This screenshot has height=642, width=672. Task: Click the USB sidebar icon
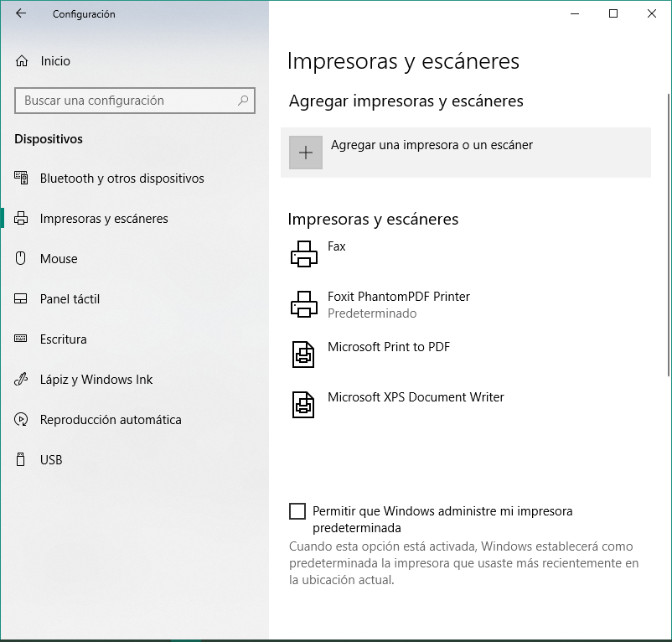[22, 460]
